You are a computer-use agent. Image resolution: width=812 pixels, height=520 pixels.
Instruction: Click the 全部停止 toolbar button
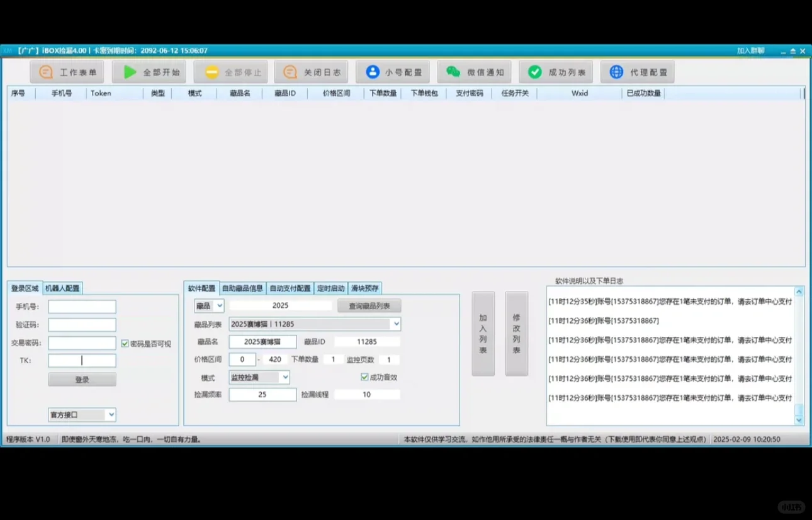pyautogui.click(x=231, y=72)
